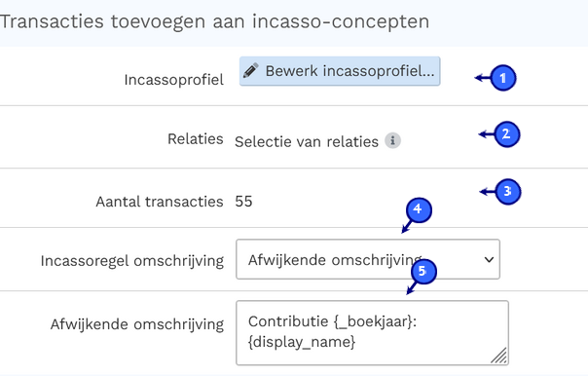
Task: Click the heading Transacties toevoegen aan incasso-concepten
Action: 214,21
